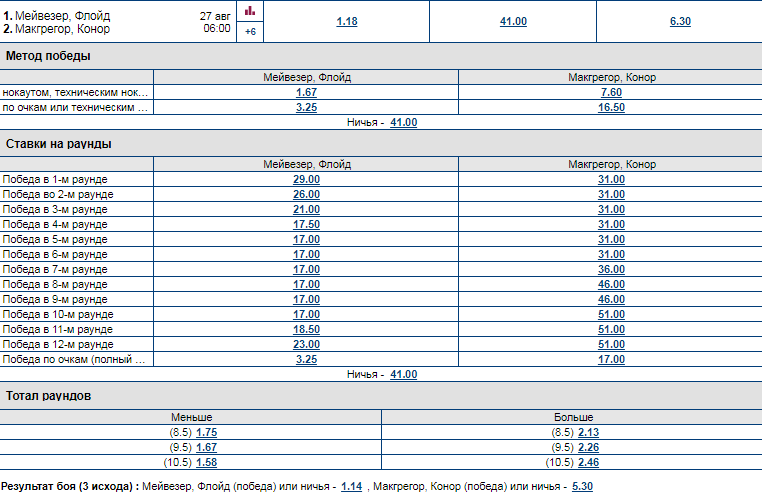
Task: Select Mayweather odds for 5-м раунде
Action: pyautogui.click(x=306, y=240)
